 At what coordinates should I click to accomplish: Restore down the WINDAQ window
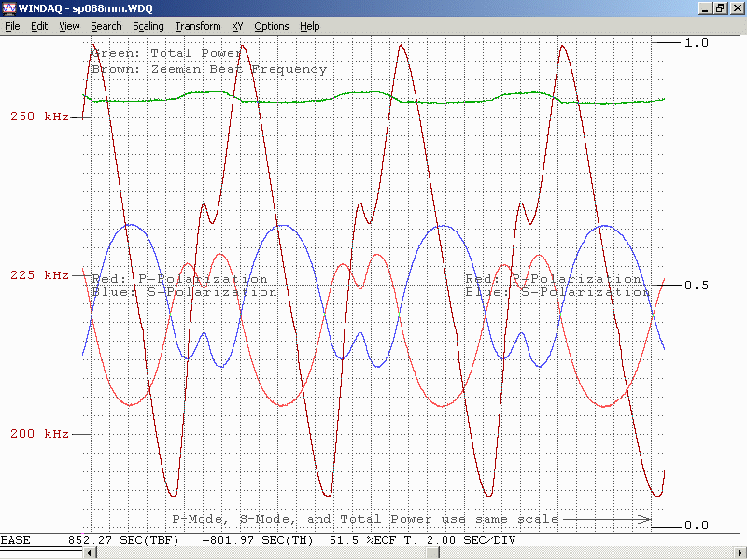pyautogui.click(x=719, y=8)
